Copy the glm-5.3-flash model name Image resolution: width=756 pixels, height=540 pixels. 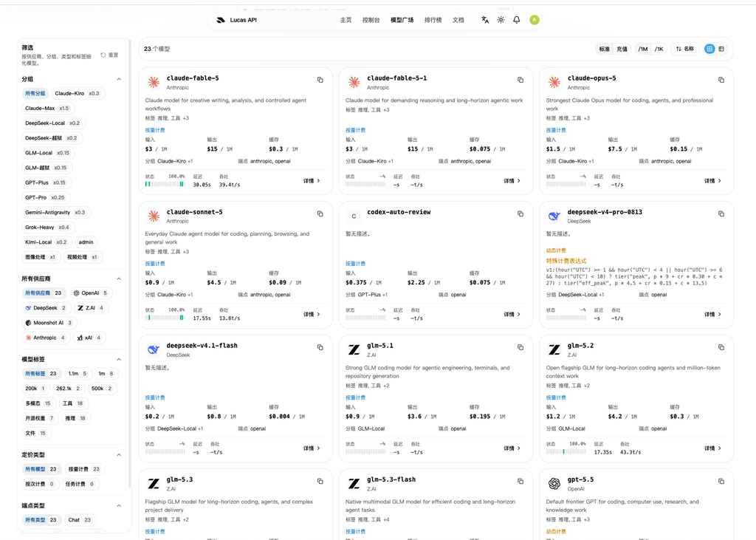520,481
